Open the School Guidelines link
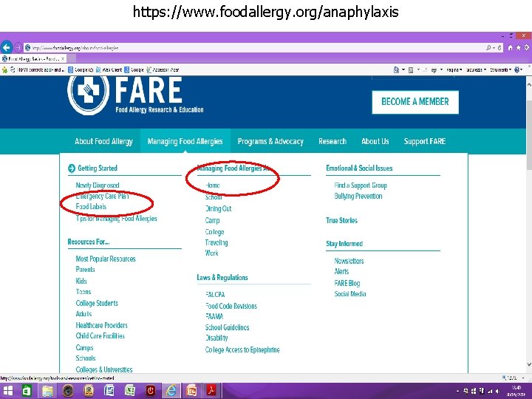 (227, 327)
